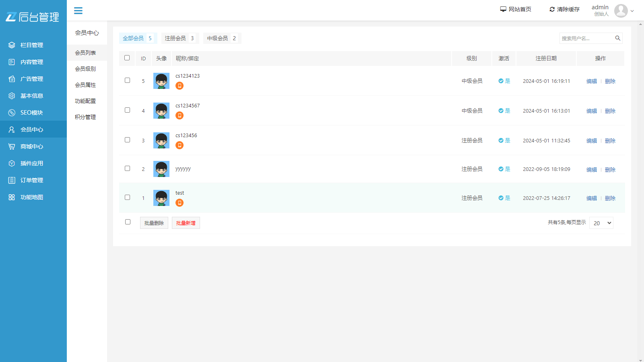
Task: Click the username search input field
Action: (x=586, y=38)
